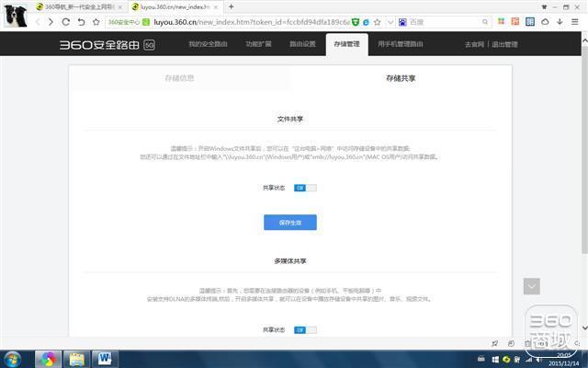
Task: Switch to the 存储信息 sub-tab
Action: (179, 78)
